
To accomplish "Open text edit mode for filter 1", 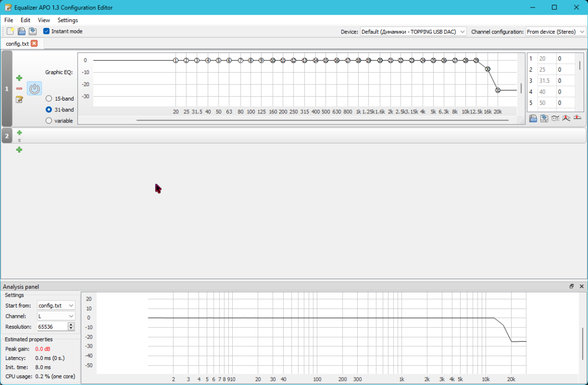I will pos(19,100).
